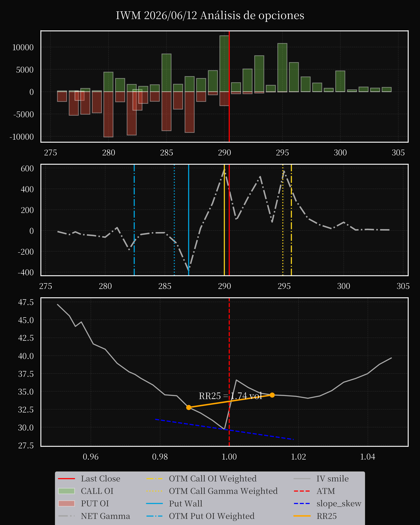Viewport: 420px width, 525px height.
Task: Click the tallest green call OI bar at 290
Action: [224, 64]
